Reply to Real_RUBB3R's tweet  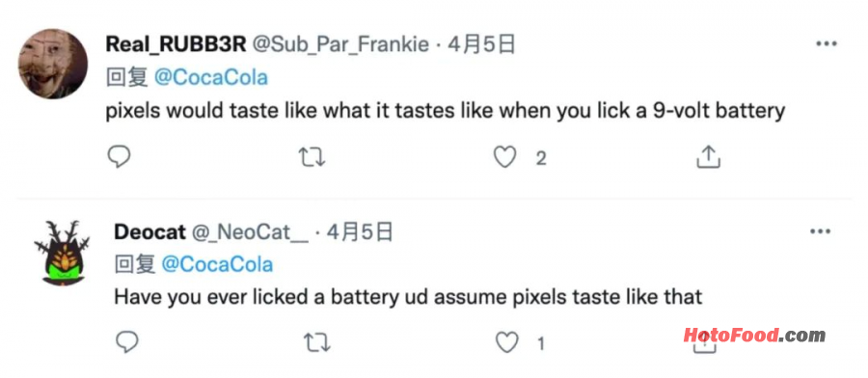(119, 156)
